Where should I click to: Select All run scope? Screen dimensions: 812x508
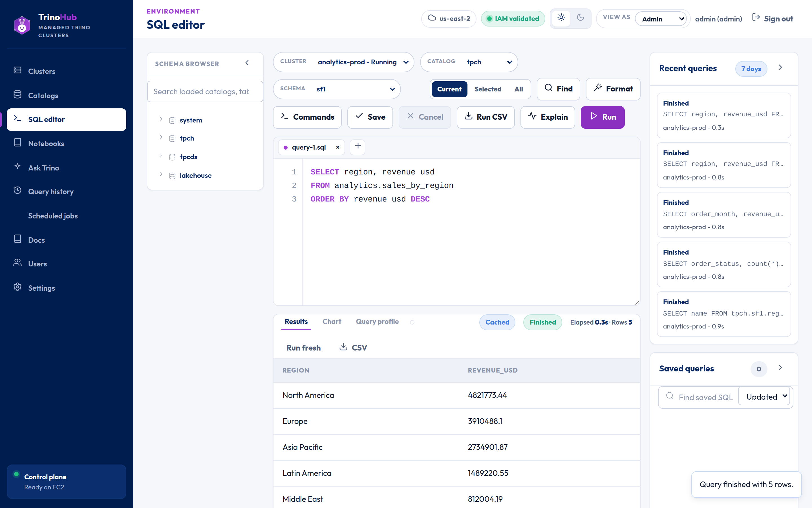[x=518, y=89]
